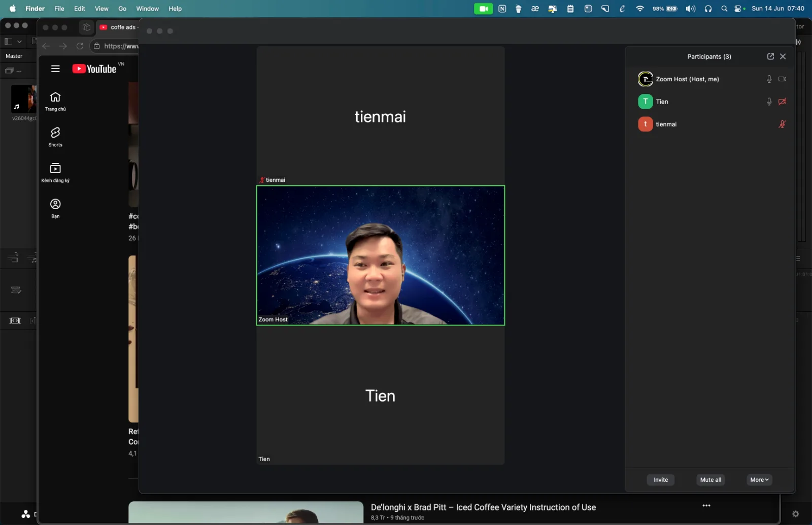Open Spotlight search in menu bar
Viewport: 812px width, 525px height.
(x=724, y=9)
